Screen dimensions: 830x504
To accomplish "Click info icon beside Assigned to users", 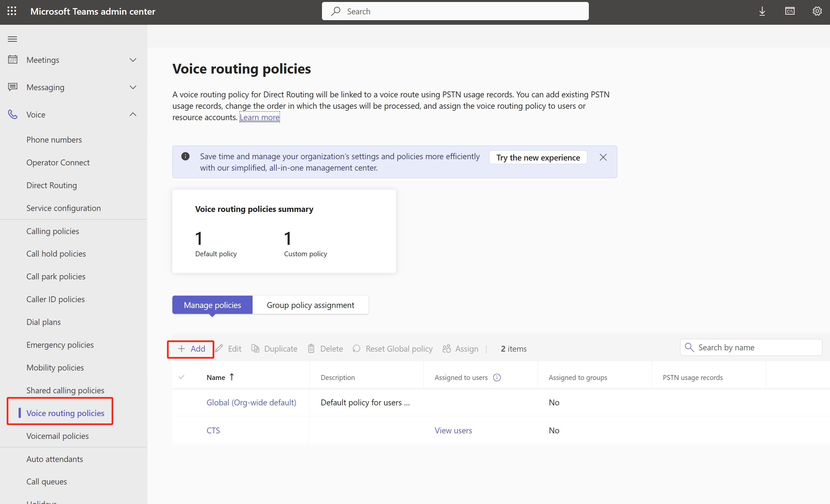I will tap(497, 377).
